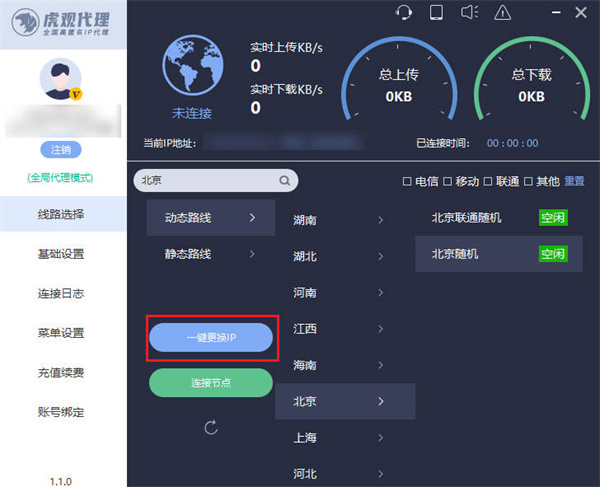Click the customer service headset icon
This screenshot has width=600, height=487.
(x=404, y=13)
